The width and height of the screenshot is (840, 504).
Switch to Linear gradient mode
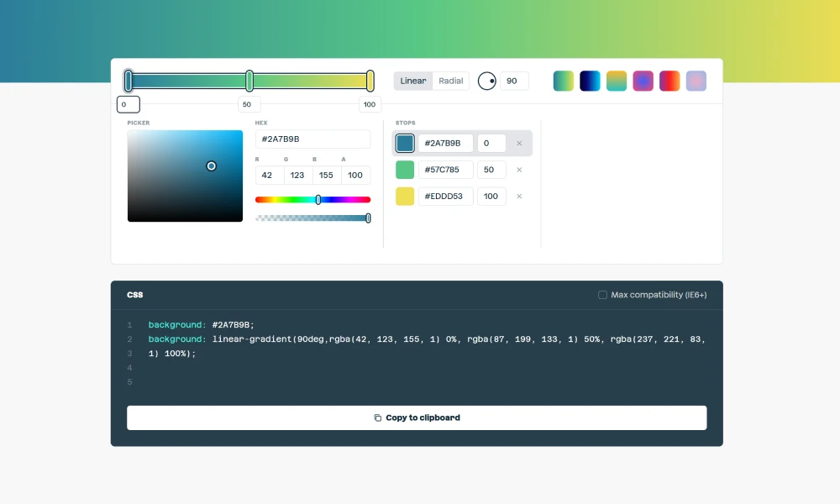pyautogui.click(x=412, y=81)
